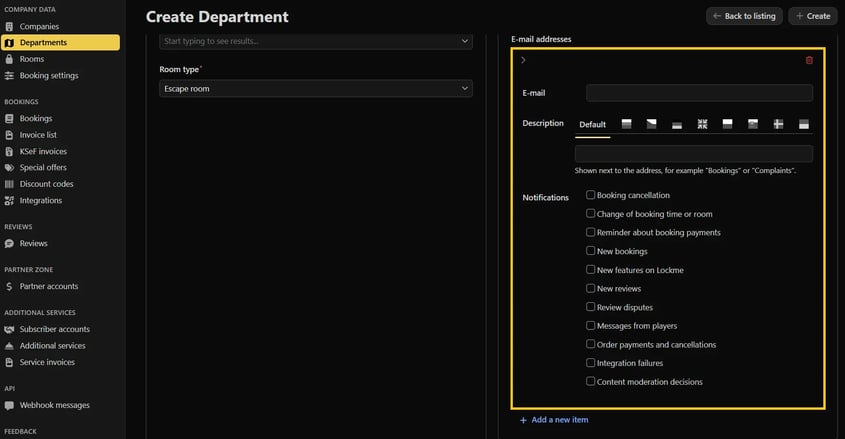This screenshot has width=845, height=439.
Task: Check Booking cancellation notification
Action: [591, 195]
